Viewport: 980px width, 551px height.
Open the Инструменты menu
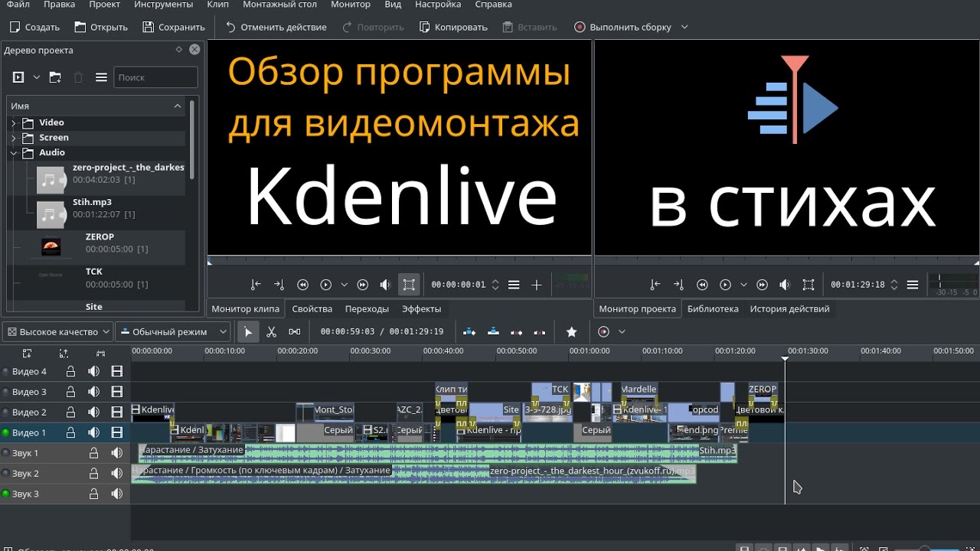point(163,5)
